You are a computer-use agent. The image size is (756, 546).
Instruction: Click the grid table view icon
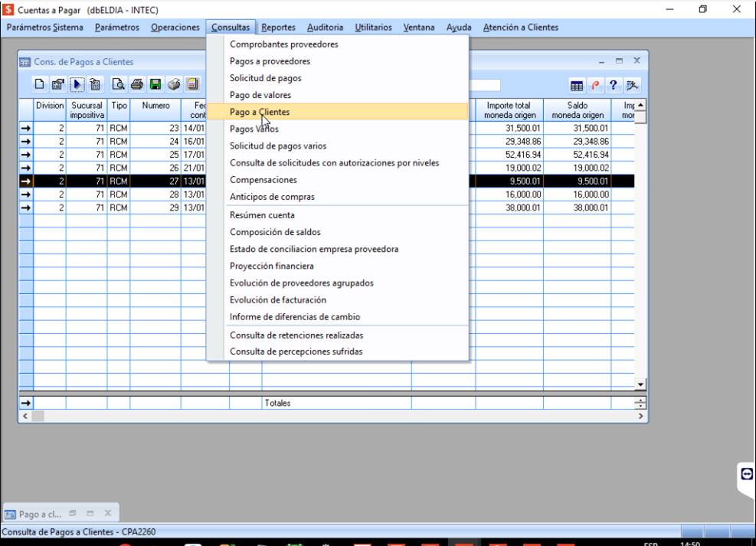click(x=577, y=85)
